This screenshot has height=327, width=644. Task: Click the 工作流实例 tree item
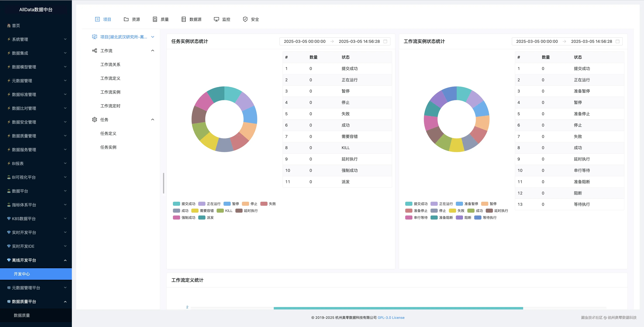[x=110, y=92]
